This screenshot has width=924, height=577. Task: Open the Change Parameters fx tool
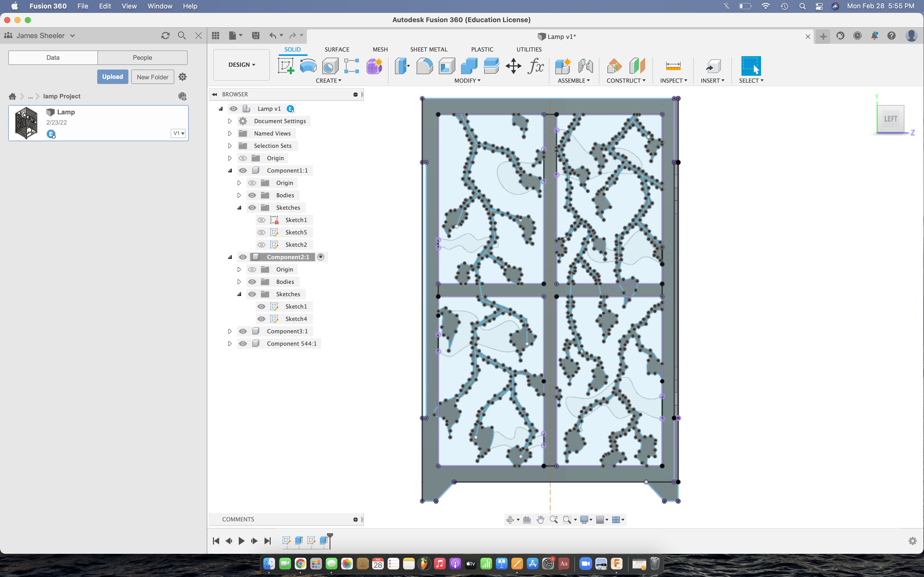pos(536,66)
